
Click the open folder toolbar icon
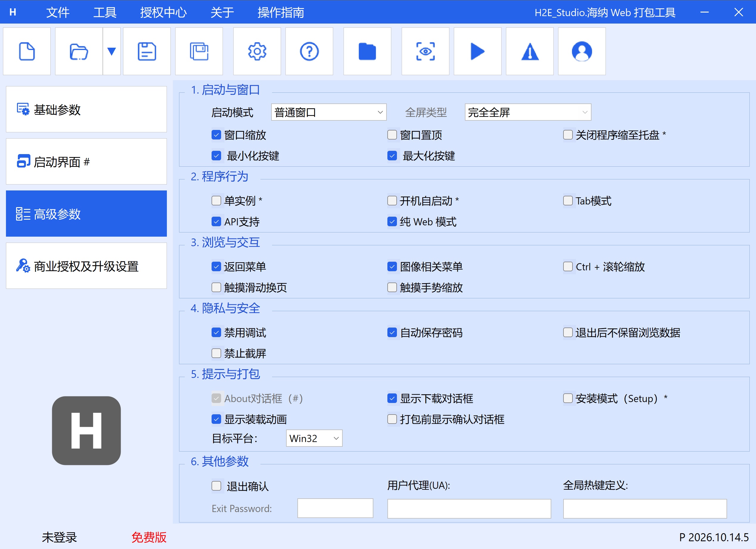(x=79, y=51)
